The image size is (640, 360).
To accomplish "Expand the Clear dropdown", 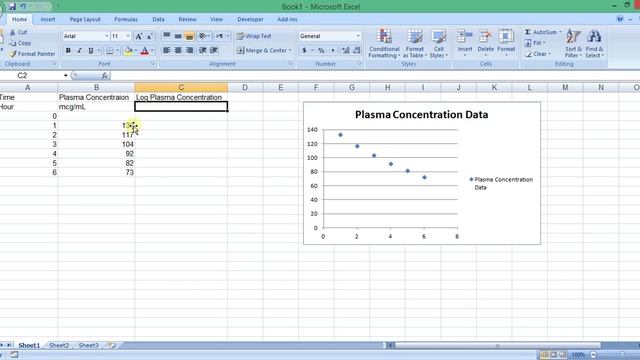I will pos(549,54).
